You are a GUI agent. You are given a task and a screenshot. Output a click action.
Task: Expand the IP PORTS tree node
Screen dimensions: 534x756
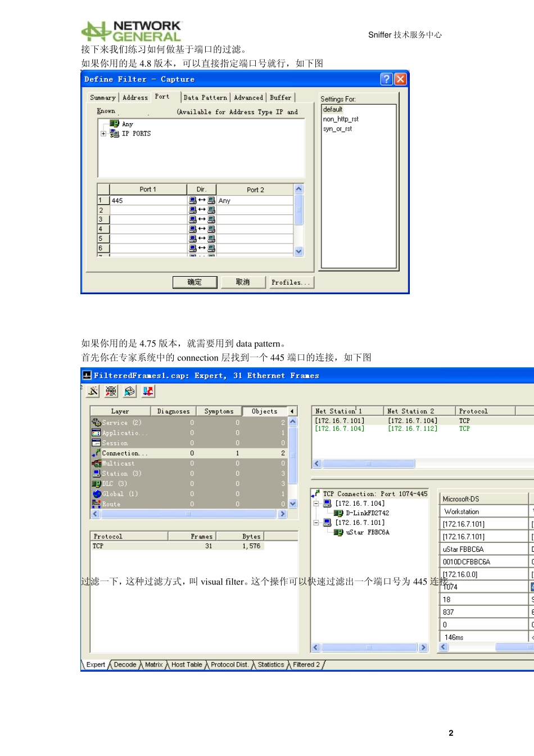[103, 134]
